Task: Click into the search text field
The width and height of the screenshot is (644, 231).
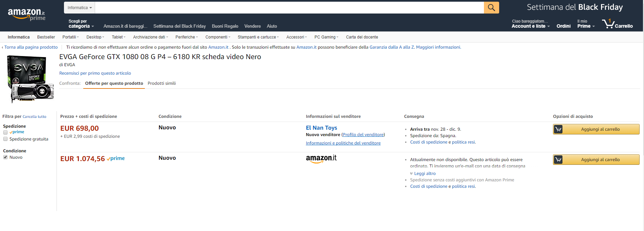Action: (x=289, y=7)
